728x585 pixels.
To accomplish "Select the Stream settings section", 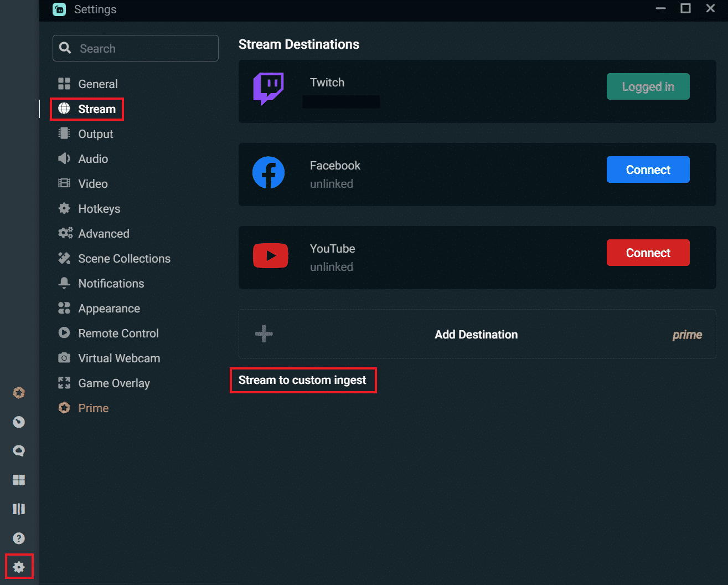I will point(97,109).
